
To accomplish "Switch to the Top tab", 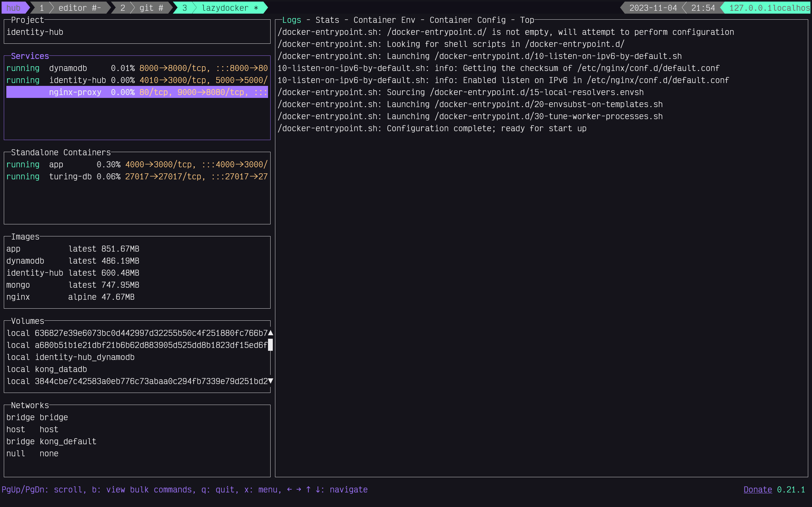I will pyautogui.click(x=527, y=20).
